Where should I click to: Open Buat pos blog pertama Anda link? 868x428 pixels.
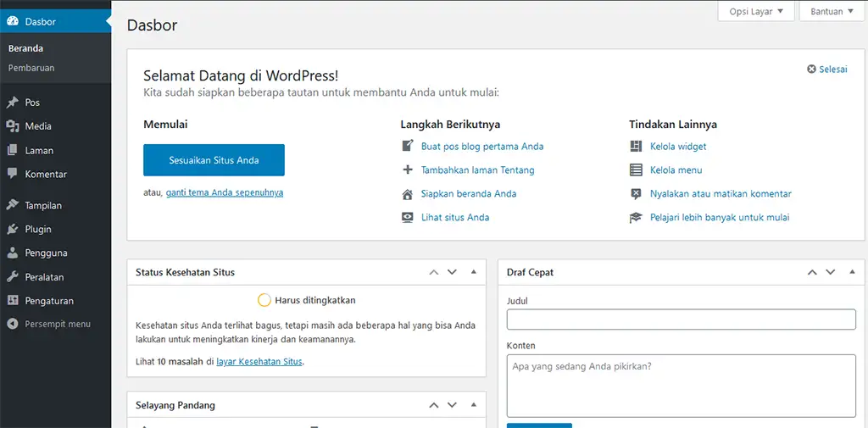tap(482, 146)
